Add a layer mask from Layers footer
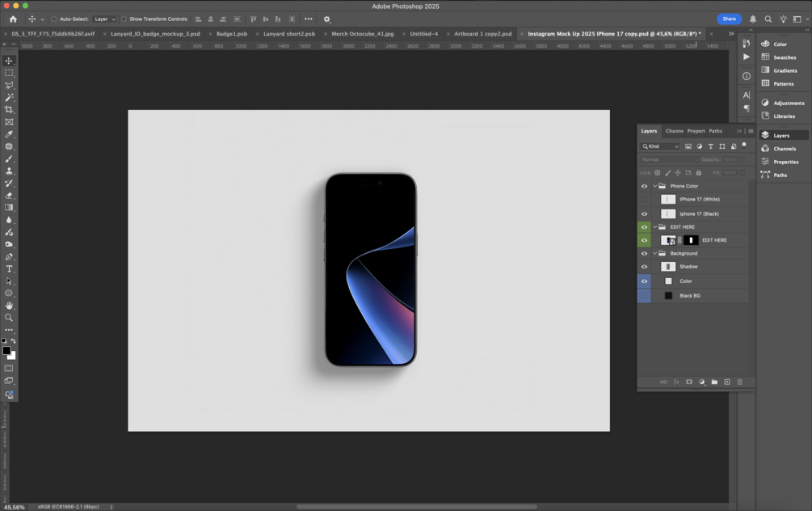This screenshot has width=812, height=511. click(689, 382)
